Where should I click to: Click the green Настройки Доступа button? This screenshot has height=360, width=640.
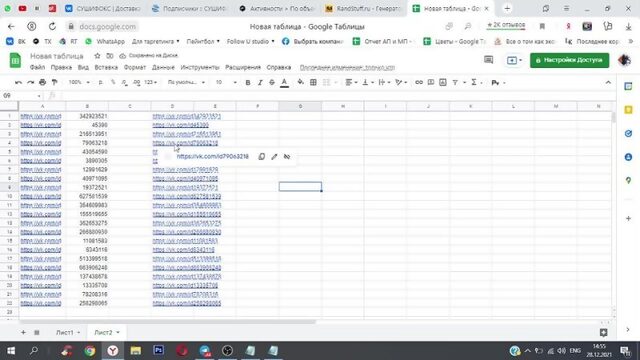[x=569, y=60]
